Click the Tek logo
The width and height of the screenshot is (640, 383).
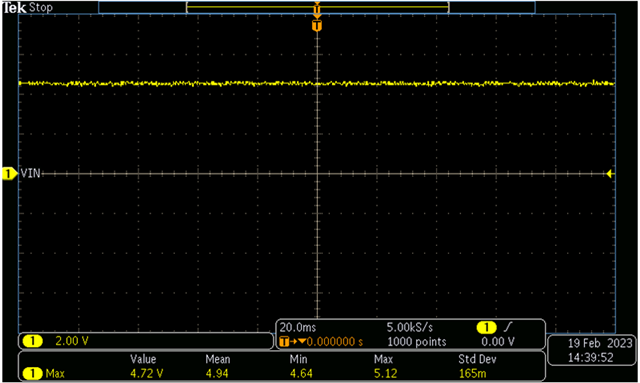pos(15,7)
